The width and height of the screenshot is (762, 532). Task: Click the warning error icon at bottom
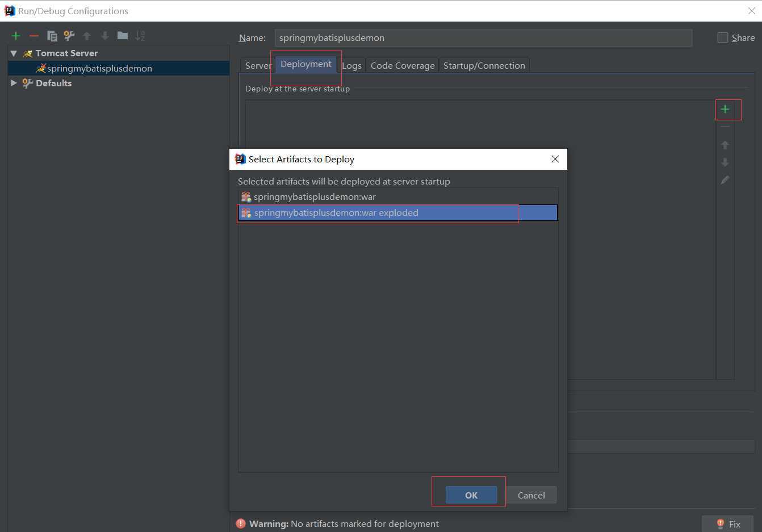pos(241,523)
